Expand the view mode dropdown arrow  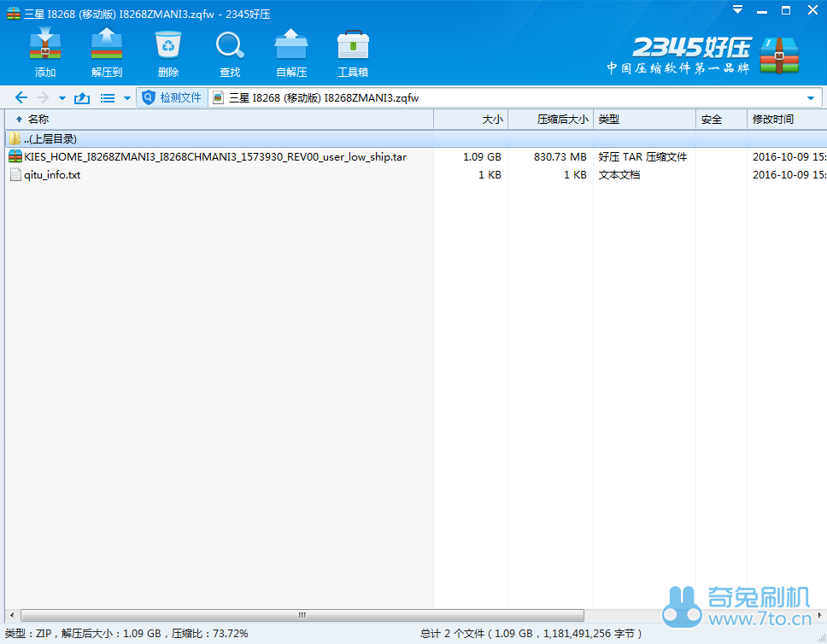pos(127,98)
